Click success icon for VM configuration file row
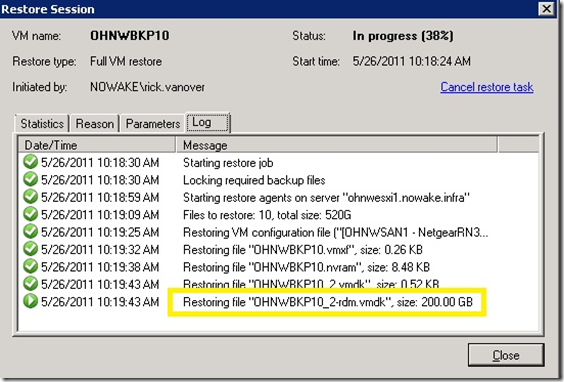This screenshot has height=382, width=564. point(30,232)
